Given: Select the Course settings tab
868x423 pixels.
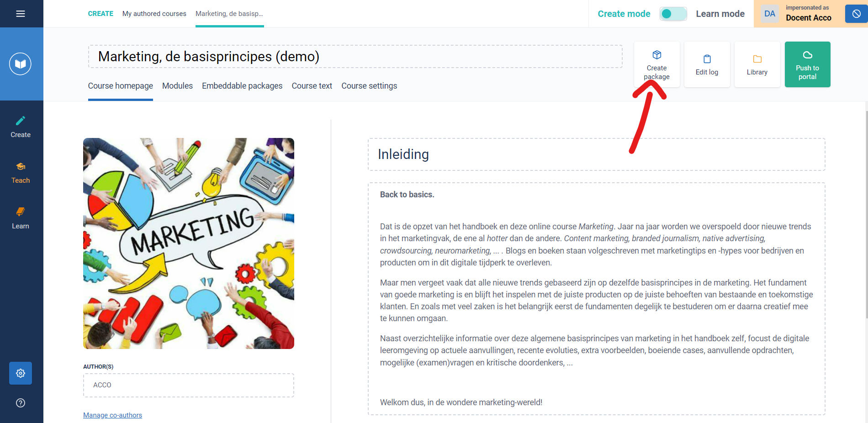Looking at the screenshot, I should coord(369,86).
